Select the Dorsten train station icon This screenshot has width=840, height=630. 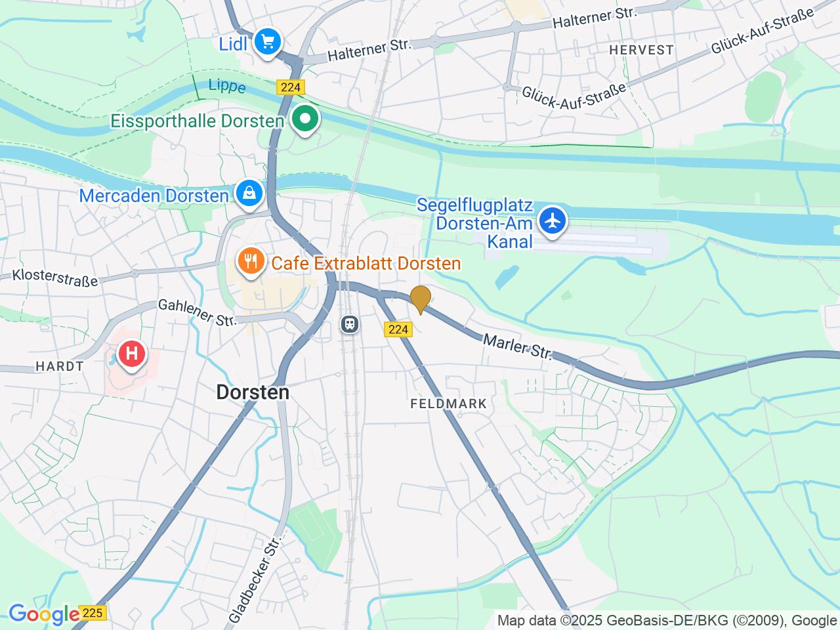[350, 324]
